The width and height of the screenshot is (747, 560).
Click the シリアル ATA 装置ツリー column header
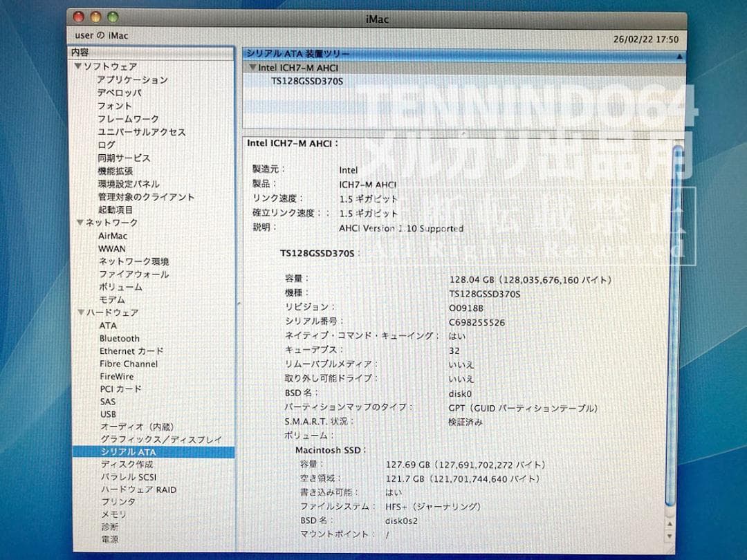pos(463,55)
